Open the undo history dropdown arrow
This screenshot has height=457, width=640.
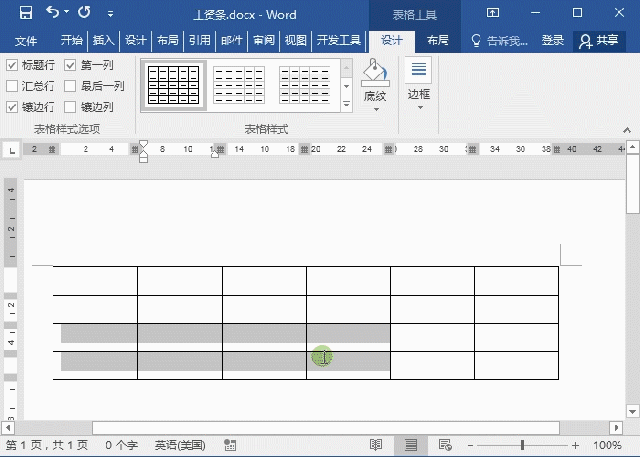point(67,12)
